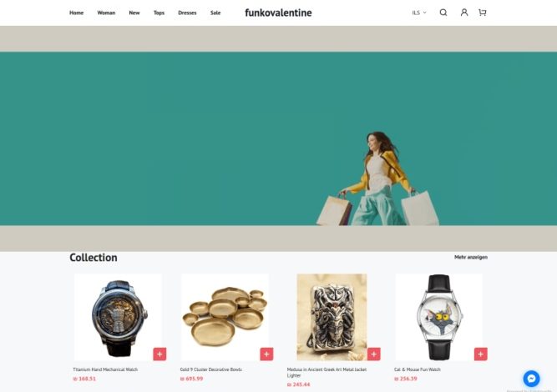Open the Messenger chat bubble
The width and height of the screenshot is (557, 392).
tap(531, 379)
